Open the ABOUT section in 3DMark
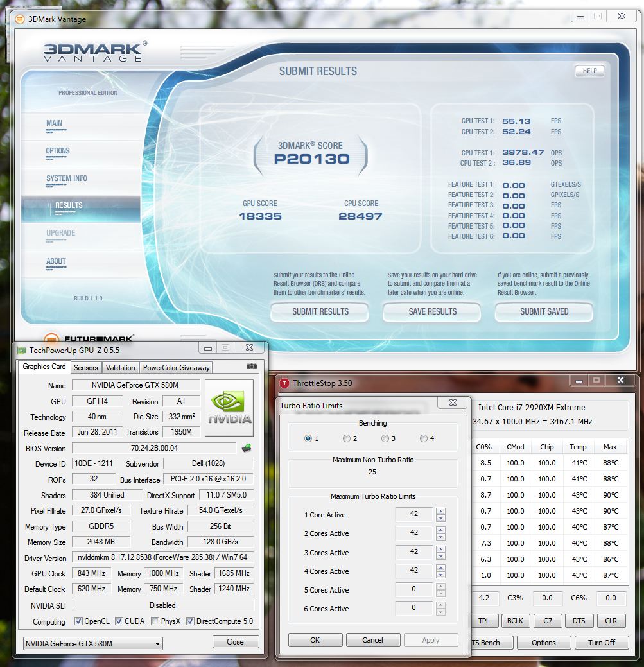This screenshot has width=644, height=667. coord(56,261)
